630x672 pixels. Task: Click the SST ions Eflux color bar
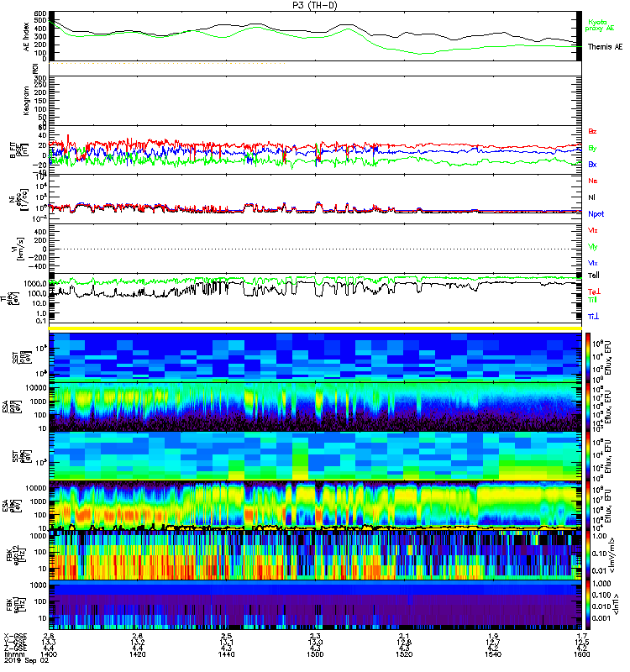tap(587, 358)
